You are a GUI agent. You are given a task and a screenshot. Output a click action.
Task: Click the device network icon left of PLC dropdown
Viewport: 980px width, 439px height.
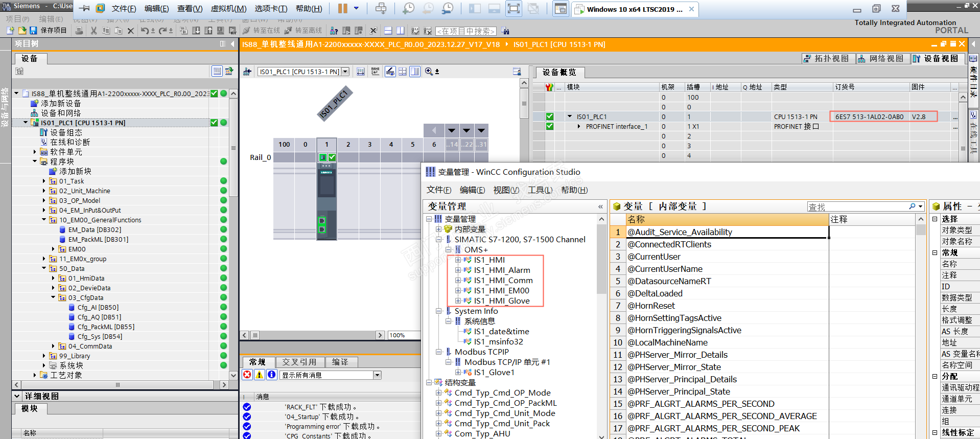tap(247, 72)
